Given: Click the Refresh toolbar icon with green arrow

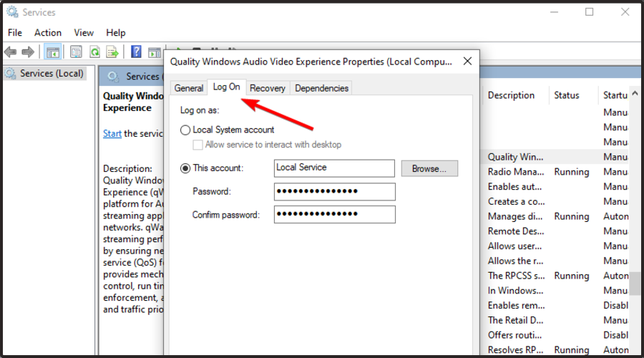Looking at the screenshot, I should pyautogui.click(x=95, y=52).
